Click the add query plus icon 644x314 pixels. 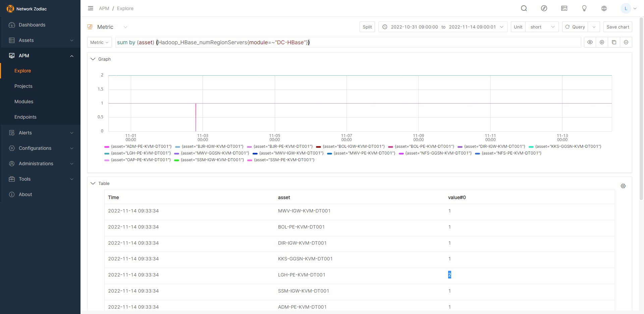(x=602, y=42)
